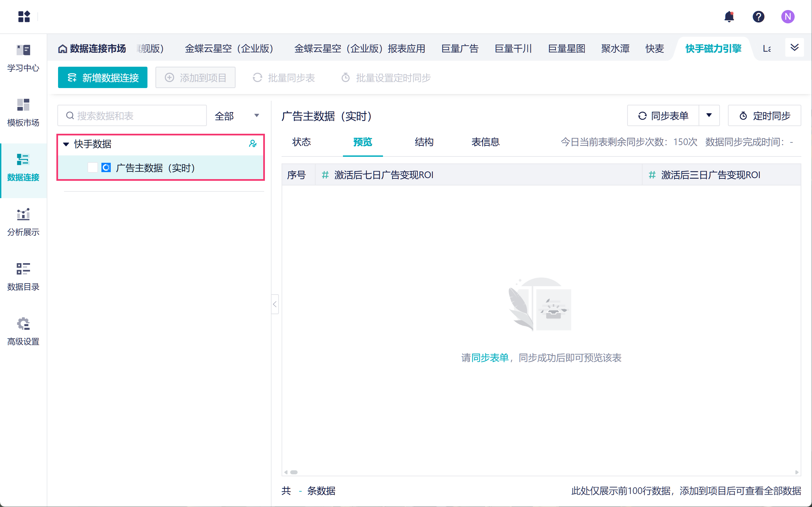Screen dimensions: 812x507
Task: Click the 同步表单 button
Action: [x=663, y=116]
